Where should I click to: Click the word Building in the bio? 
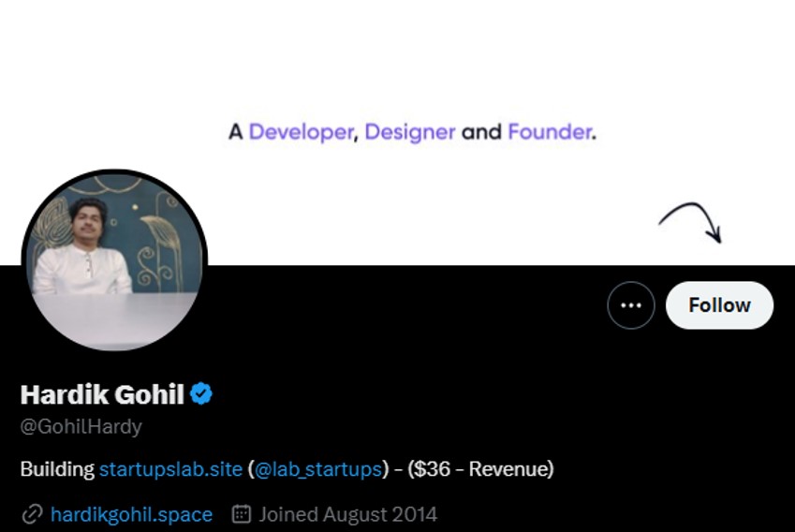57,468
